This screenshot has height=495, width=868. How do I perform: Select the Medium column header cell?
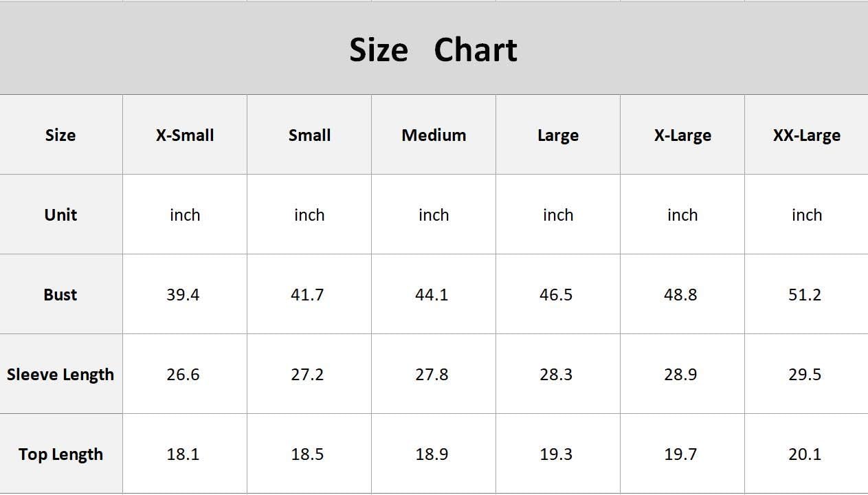click(x=434, y=135)
